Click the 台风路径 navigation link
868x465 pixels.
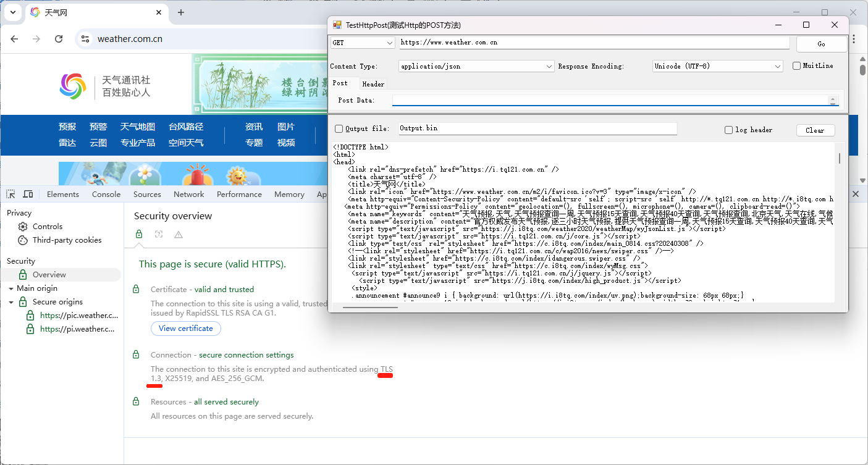(x=186, y=127)
